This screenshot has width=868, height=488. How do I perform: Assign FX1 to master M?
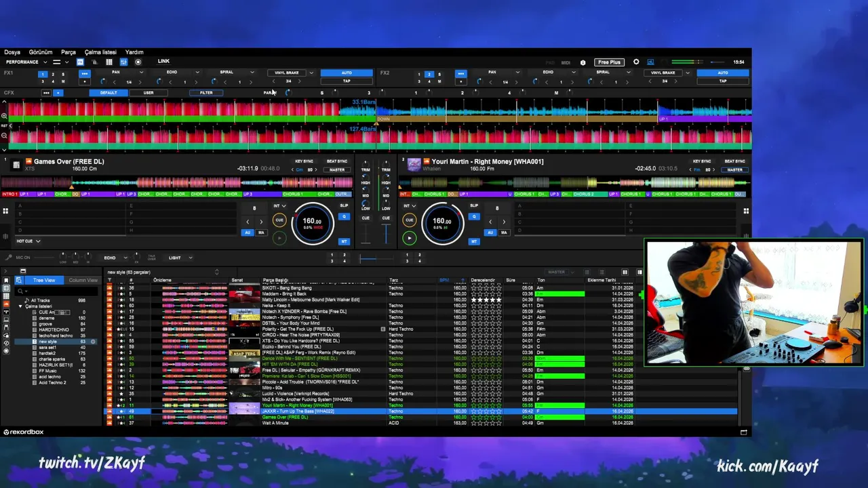[64, 81]
